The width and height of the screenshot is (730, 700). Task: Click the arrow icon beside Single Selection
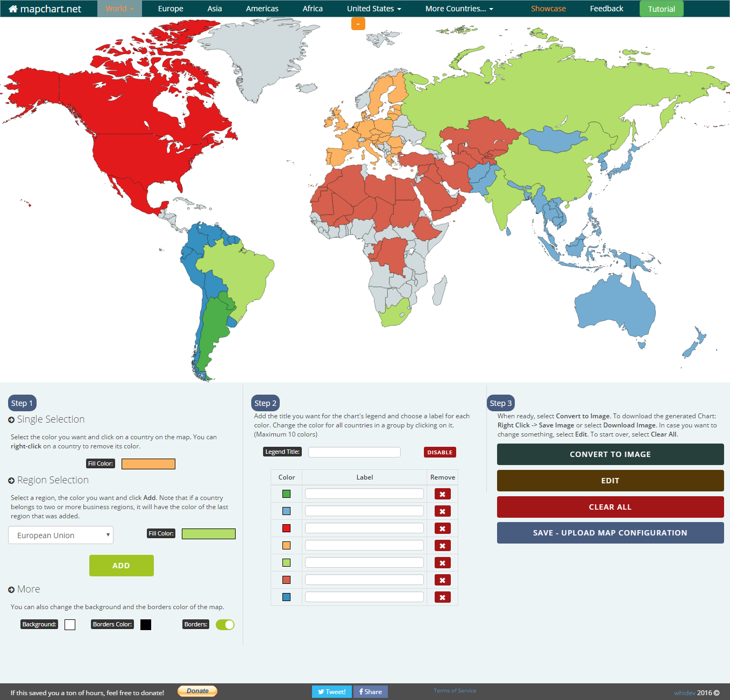click(11, 419)
